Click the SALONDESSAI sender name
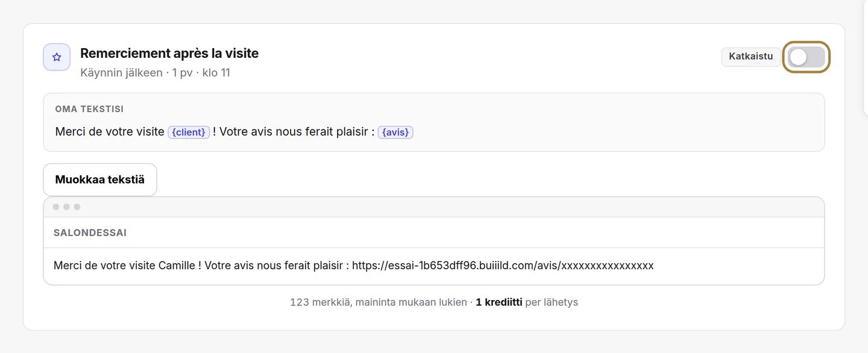Image resolution: width=868 pixels, height=353 pixels. (x=90, y=233)
